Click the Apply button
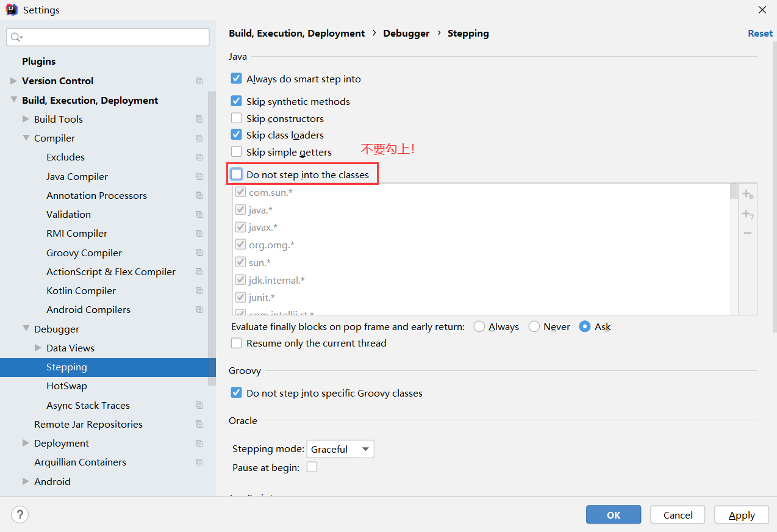 click(x=742, y=515)
